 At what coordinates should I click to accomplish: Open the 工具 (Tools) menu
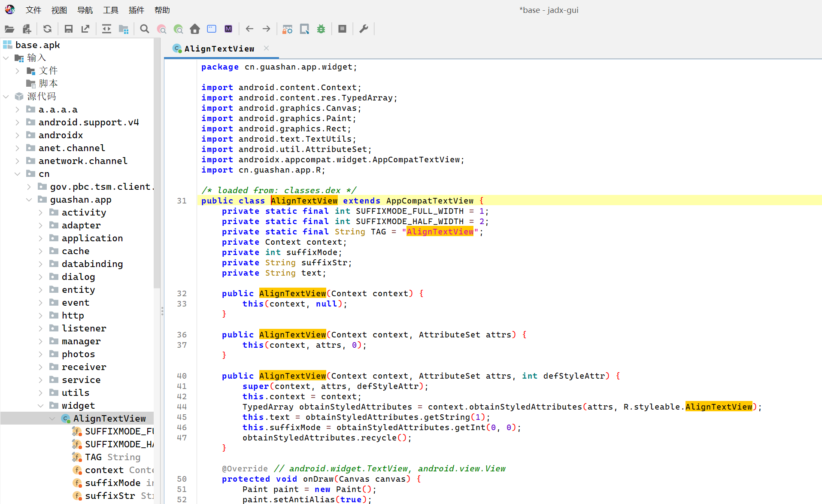(110, 10)
